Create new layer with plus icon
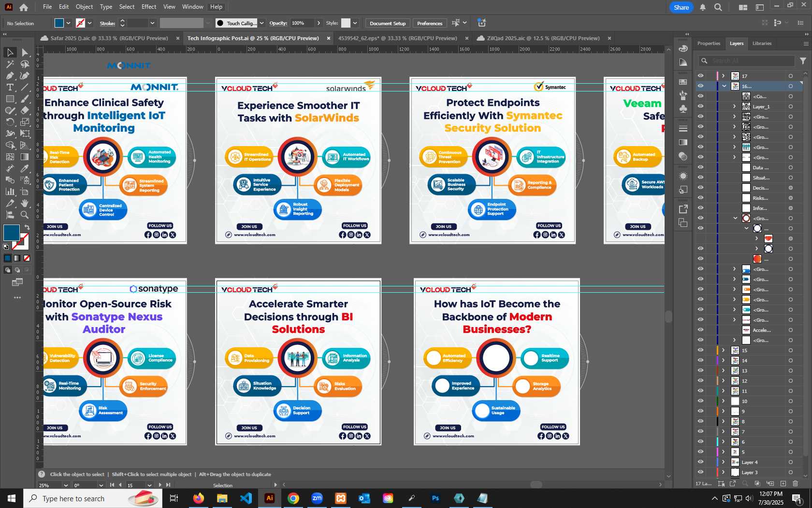The height and width of the screenshot is (508, 812). (783, 483)
